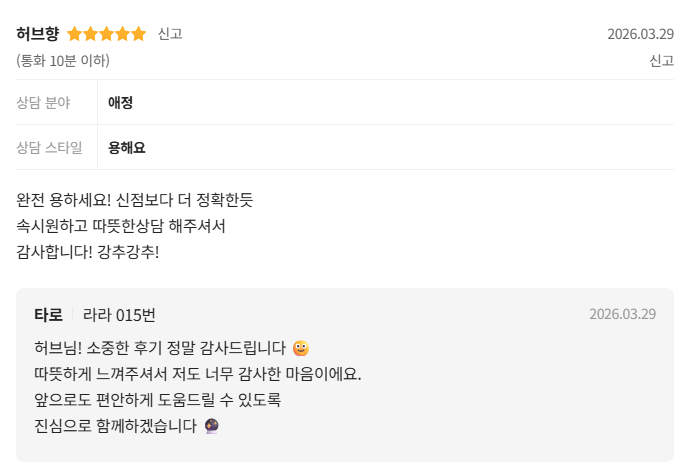Click the crystal ball emoji after 함께하겠습니다
Screen dimensions: 693x470
pyautogui.click(x=212, y=427)
